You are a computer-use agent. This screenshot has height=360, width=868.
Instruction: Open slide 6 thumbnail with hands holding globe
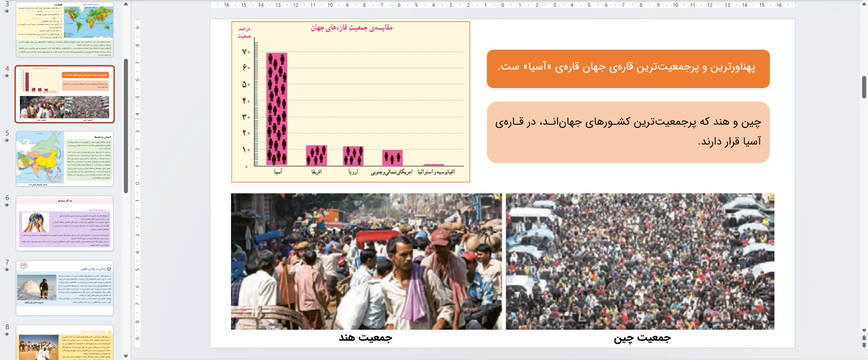click(65, 223)
